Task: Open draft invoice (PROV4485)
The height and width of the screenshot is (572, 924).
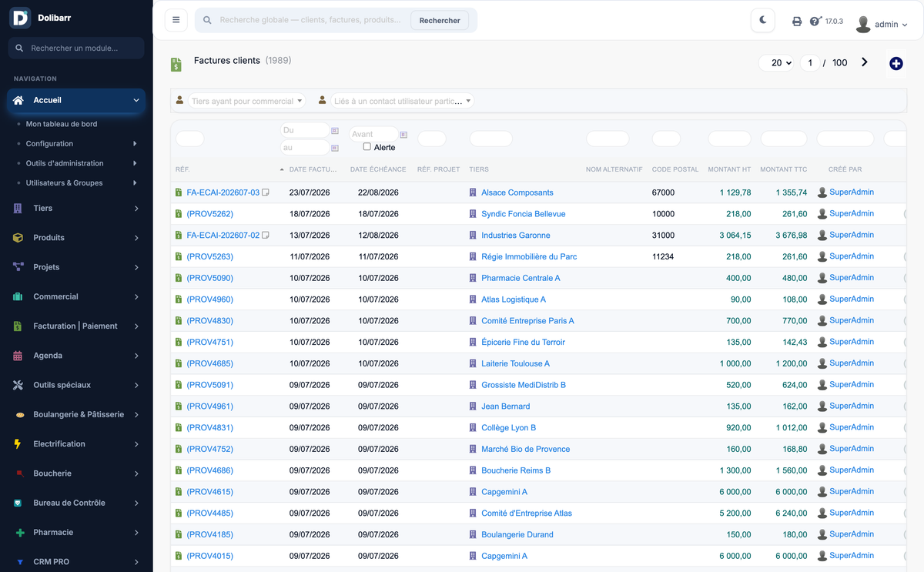Action: (x=210, y=513)
